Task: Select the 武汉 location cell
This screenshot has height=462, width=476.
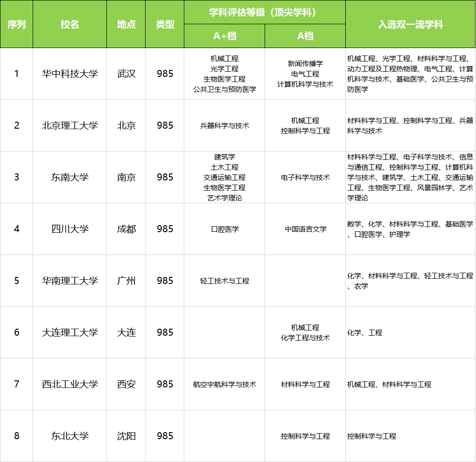Action: coord(126,74)
